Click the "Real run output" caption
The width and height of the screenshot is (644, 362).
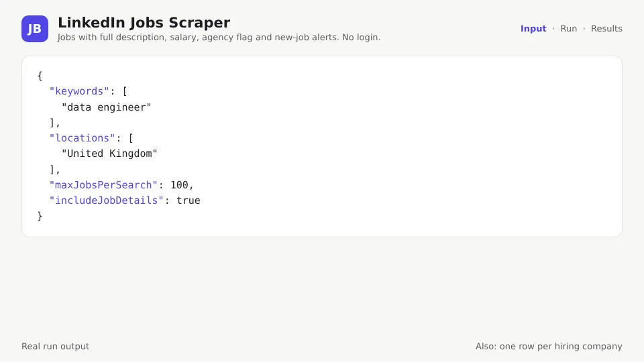(56, 347)
